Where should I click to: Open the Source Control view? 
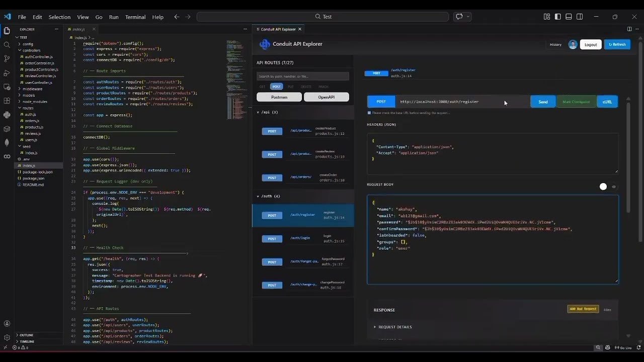pos(7,59)
